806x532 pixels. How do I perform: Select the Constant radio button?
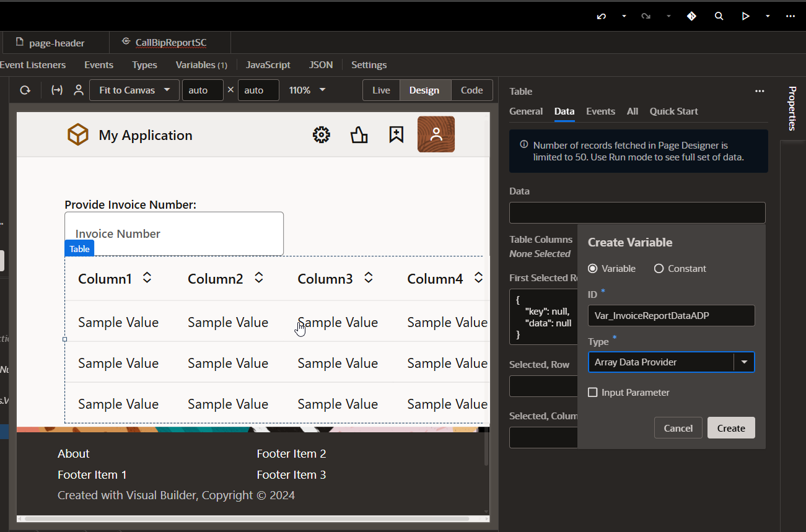click(x=659, y=268)
